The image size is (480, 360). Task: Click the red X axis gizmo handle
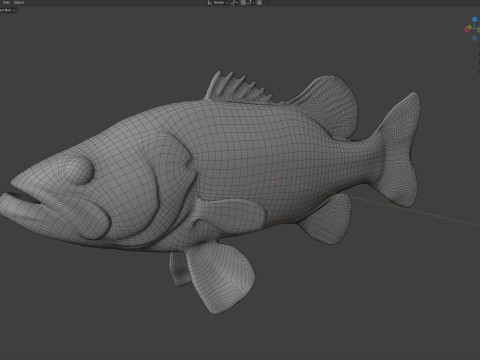point(467,29)
